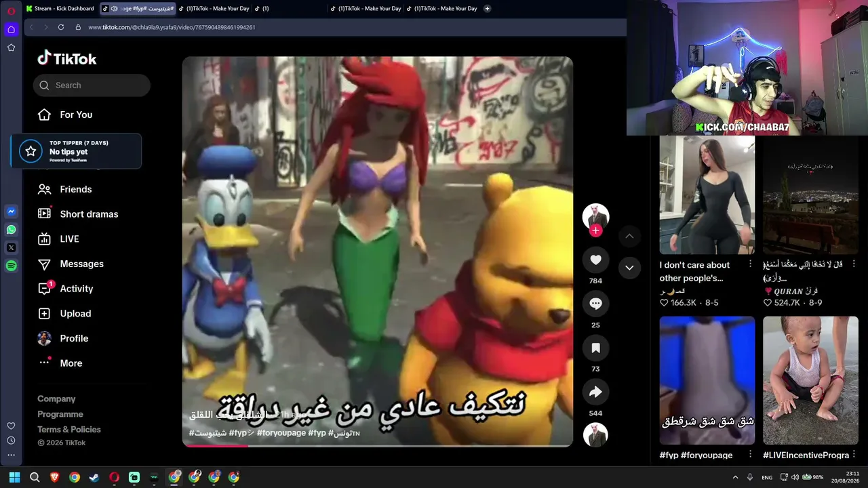Open Opera sidebar bookmarks star

11,47
